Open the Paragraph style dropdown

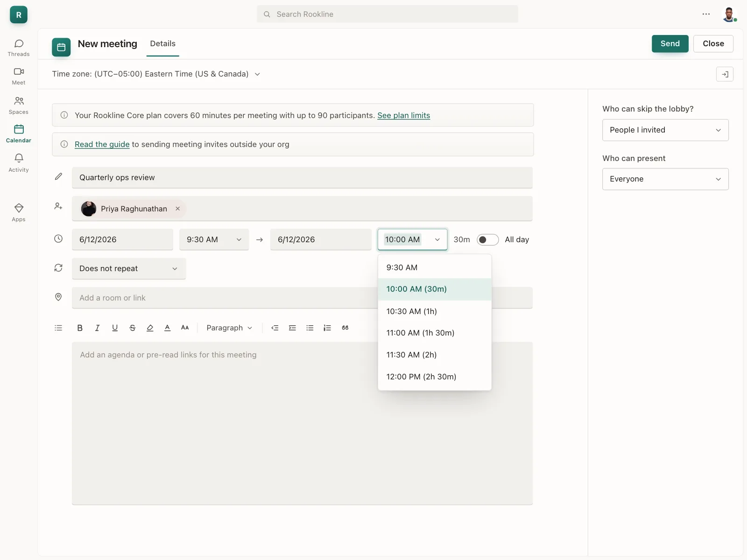(229, 328)
